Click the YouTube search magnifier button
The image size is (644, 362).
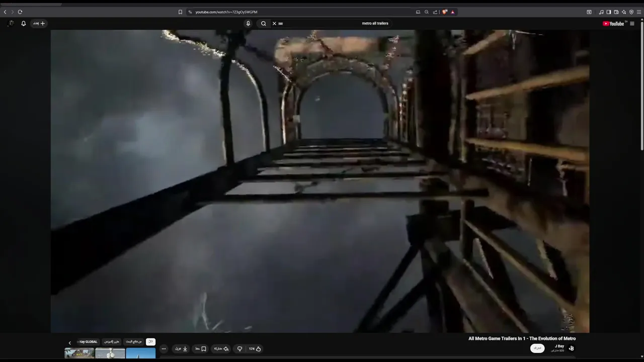[x=264, y=23]
